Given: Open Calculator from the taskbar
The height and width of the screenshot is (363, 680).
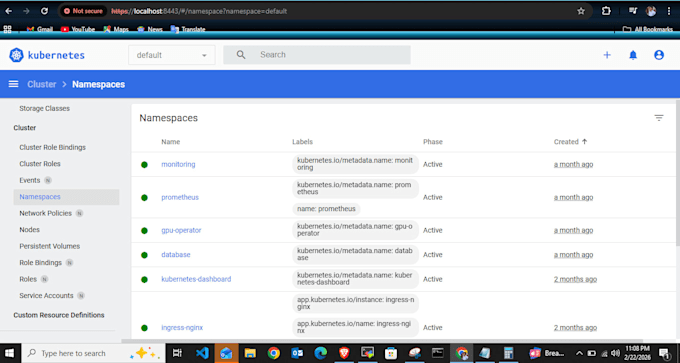Looking at the screenshot, I should 508,353.
